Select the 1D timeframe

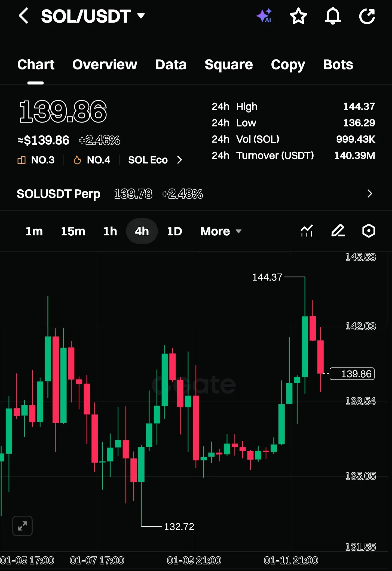coord(174,231)
